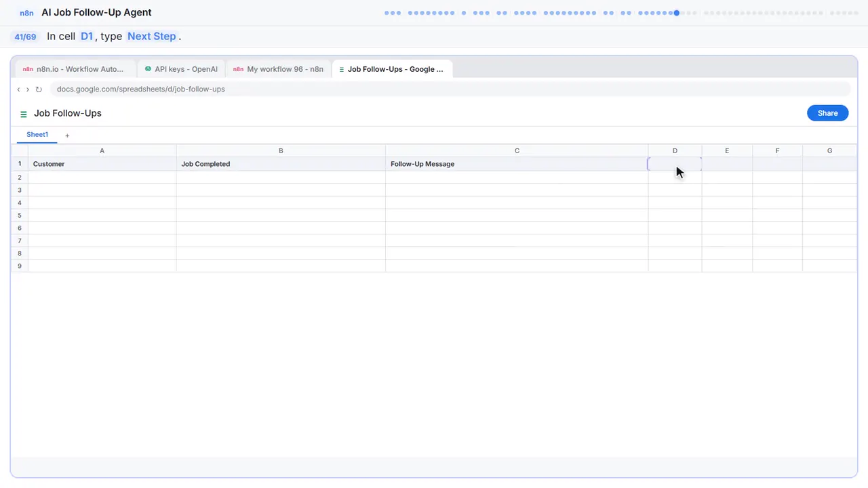Select column C header
868x488 pixels.
click(x=517, y=151)
